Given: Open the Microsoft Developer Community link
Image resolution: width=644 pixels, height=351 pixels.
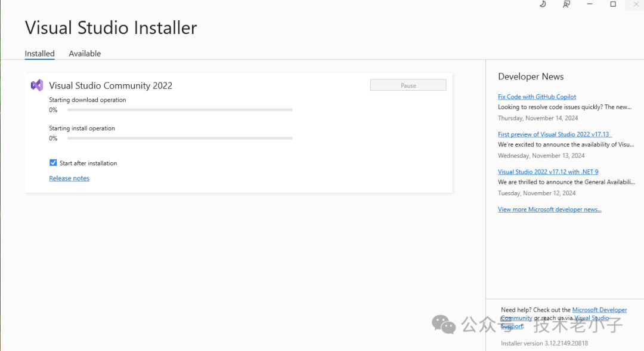Looking at the screenshot, I should (x=599, y=310).
